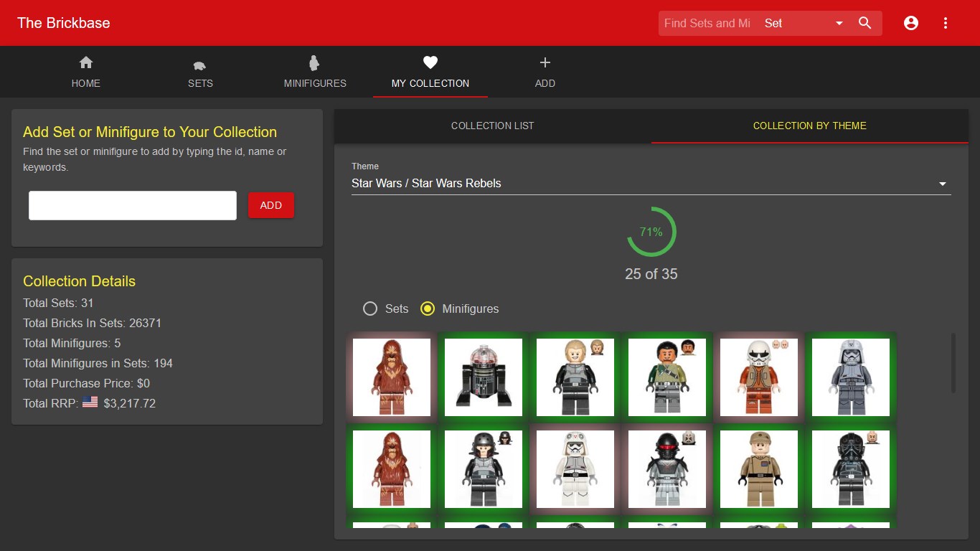Focus the add set or minifigure input

click(133, 205)
